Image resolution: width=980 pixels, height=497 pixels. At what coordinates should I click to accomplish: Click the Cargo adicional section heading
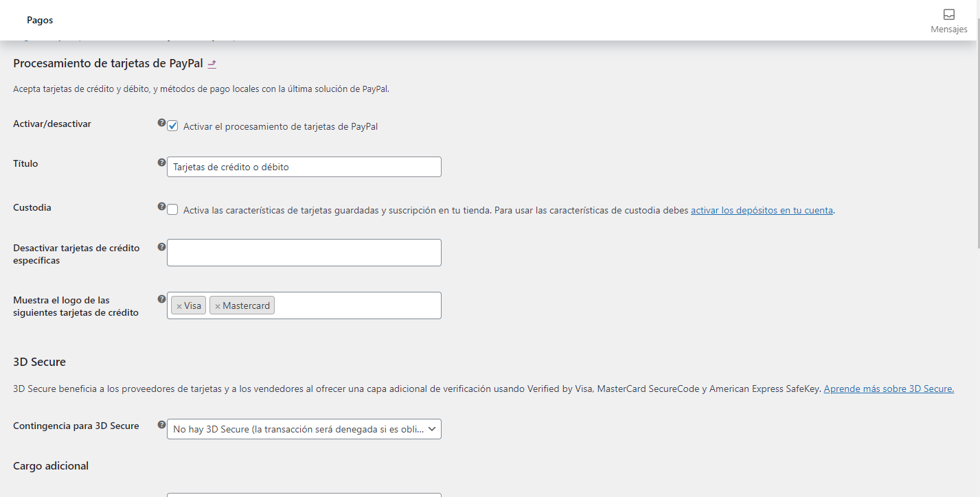[x=51, y=465]
